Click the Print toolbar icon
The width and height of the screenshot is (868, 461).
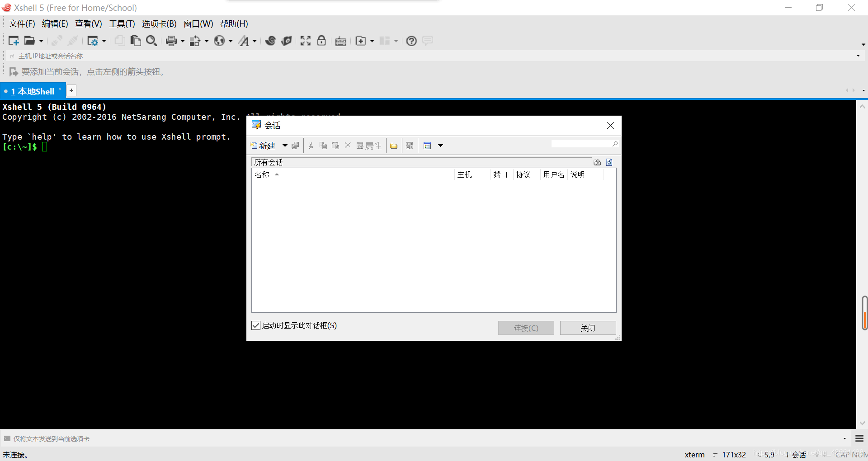171,41
